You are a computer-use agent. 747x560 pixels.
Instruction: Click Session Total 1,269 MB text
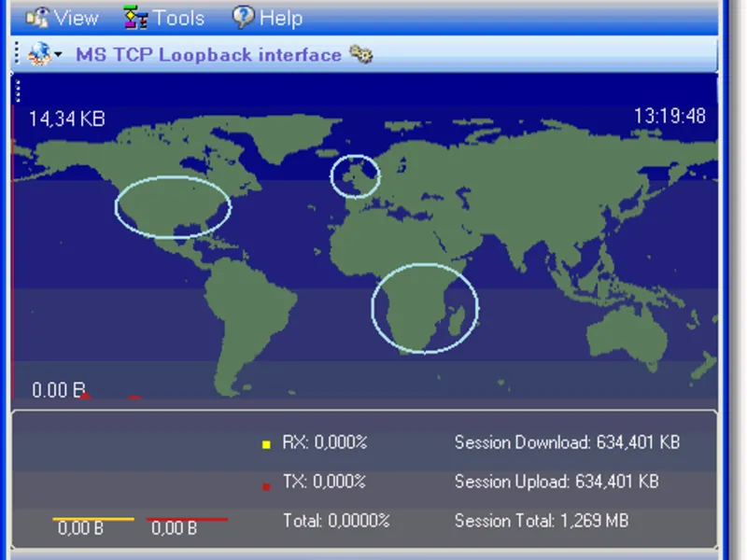542,521
